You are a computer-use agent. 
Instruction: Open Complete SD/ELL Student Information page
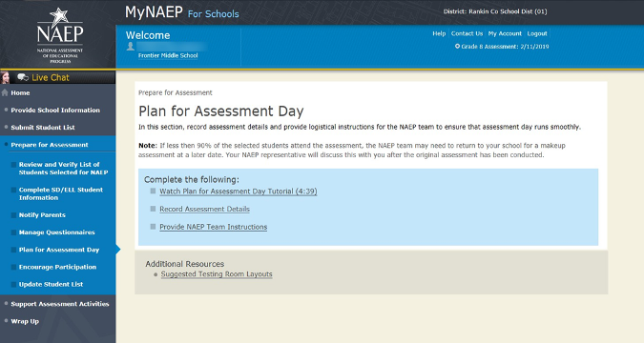click(61, 193)
